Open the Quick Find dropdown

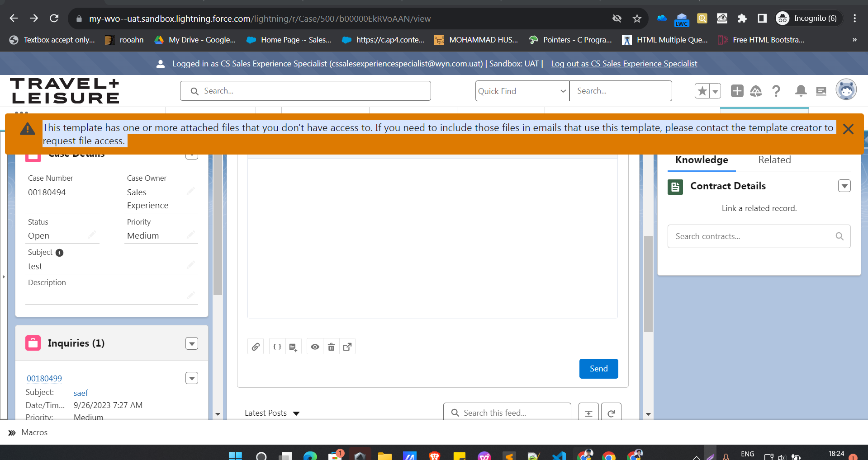[522, 91]
